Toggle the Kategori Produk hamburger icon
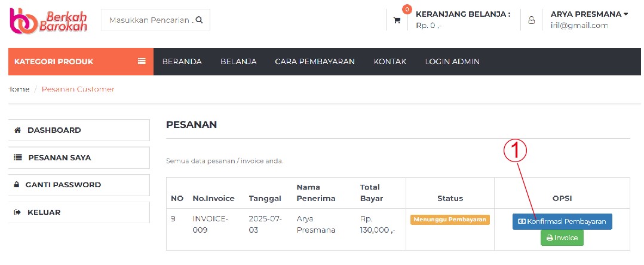The height and width of the screenshot is (265, 644). (142, 61)
